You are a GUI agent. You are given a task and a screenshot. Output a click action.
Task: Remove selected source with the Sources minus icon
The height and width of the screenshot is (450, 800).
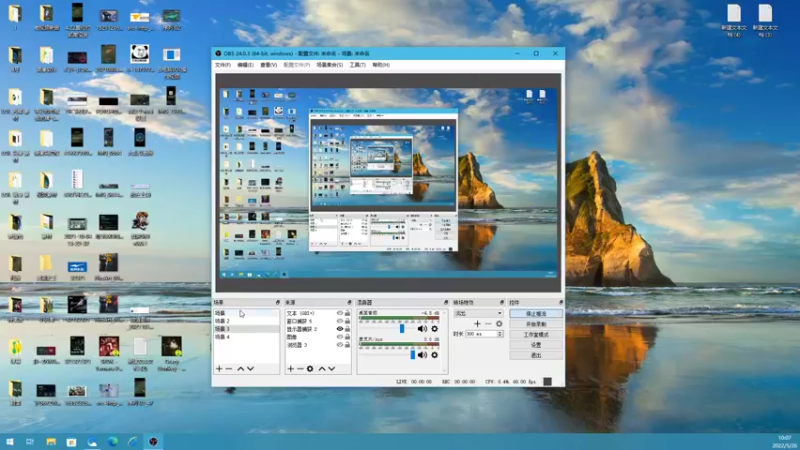coord(300,368)
